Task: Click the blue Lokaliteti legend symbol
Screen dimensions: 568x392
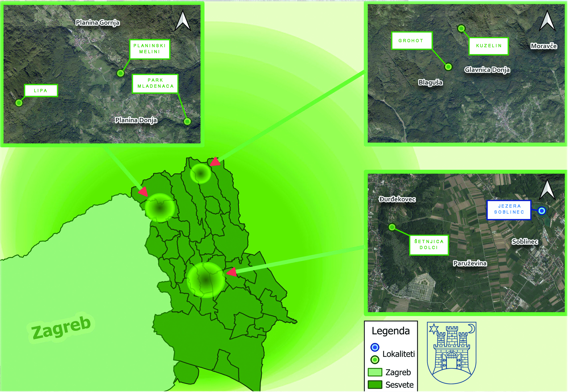Action: [x=375, y=347]
